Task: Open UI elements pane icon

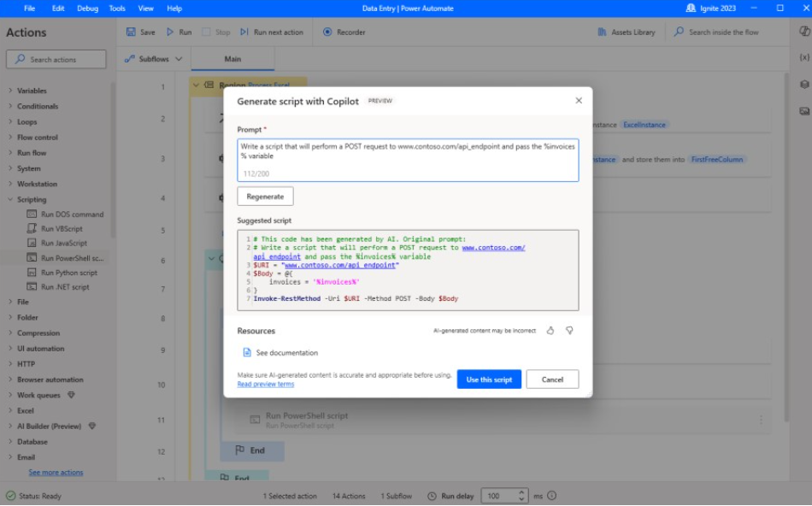Action: (x=804, y=84)
